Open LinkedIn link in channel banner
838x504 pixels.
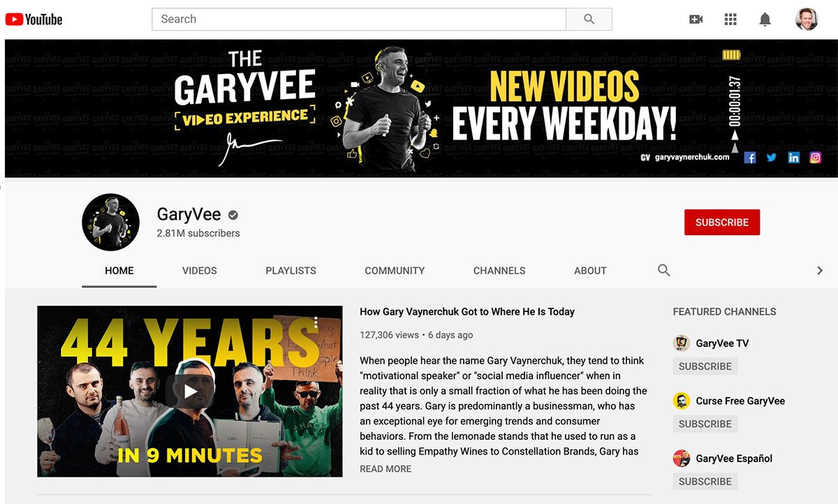click(794, 158)
